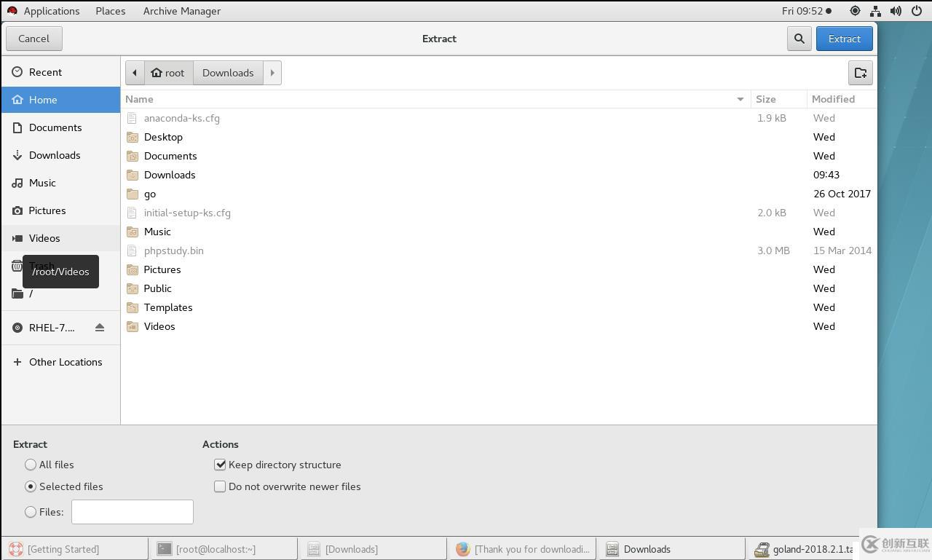Select the Pictures folder row
The height and width of the screenshot is (560, 932).
[499, 269]
